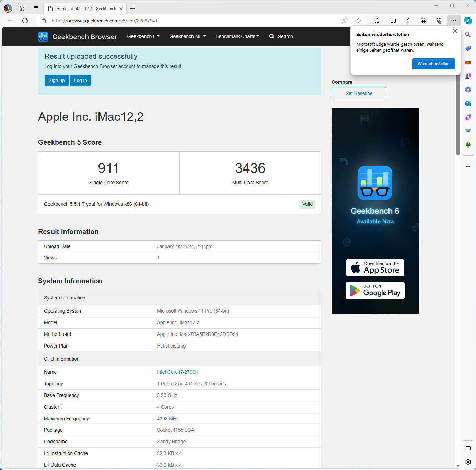The width and height of the screenshot is (476, 470).
Task: Open the sidebar Drop paper-plane icon
Action: pos(468,131)
